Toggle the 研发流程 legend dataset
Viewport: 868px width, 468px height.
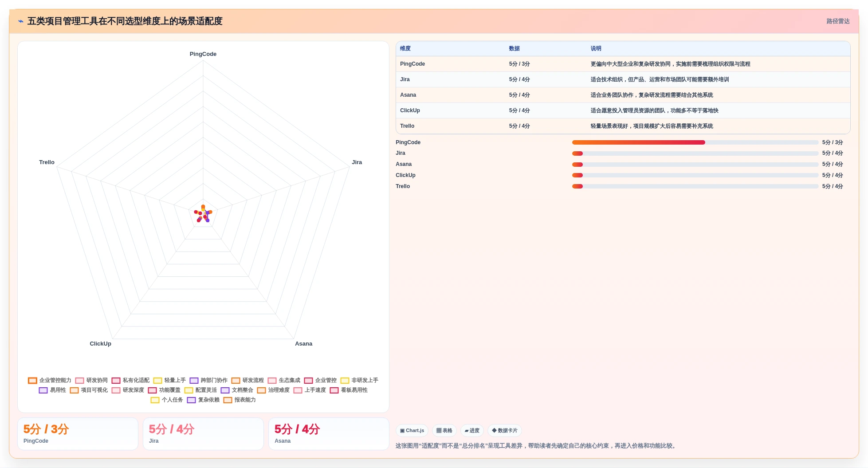[x=247, y=381]
